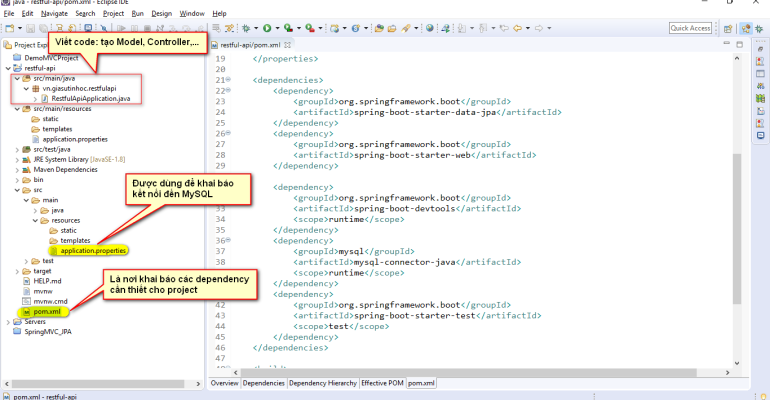Open dropdown arrow beside Run icon
This screenshot has height=400, width=770.
(277, 28)
